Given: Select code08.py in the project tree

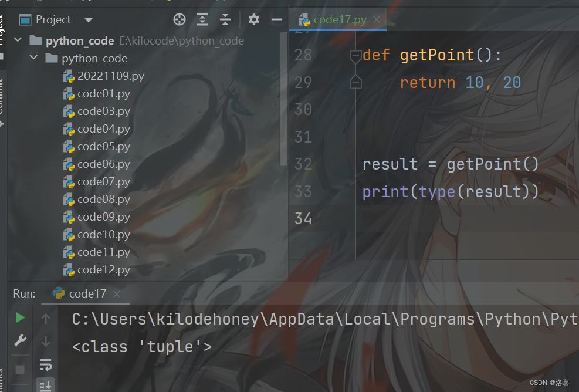Looking at the screenshot, I should coord(96,200).
